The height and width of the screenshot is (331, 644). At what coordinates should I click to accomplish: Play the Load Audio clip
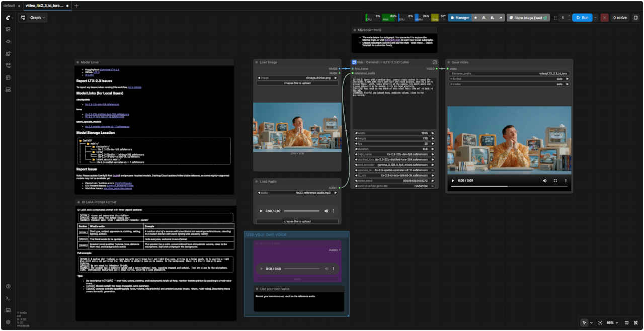click(261, 211)
